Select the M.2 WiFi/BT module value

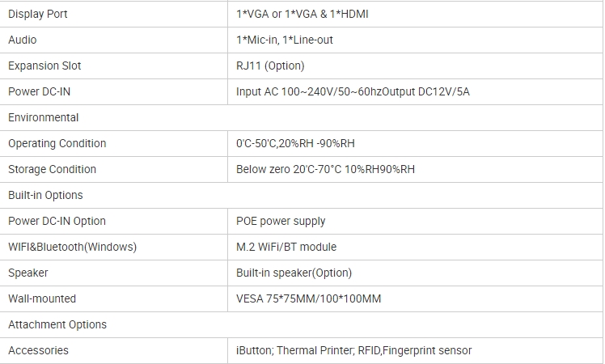(286, 247)
